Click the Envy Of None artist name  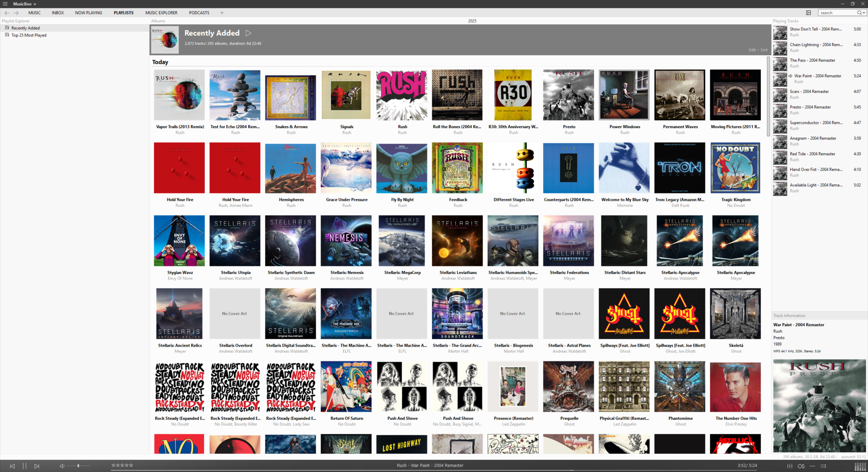(x=180, y=278)
